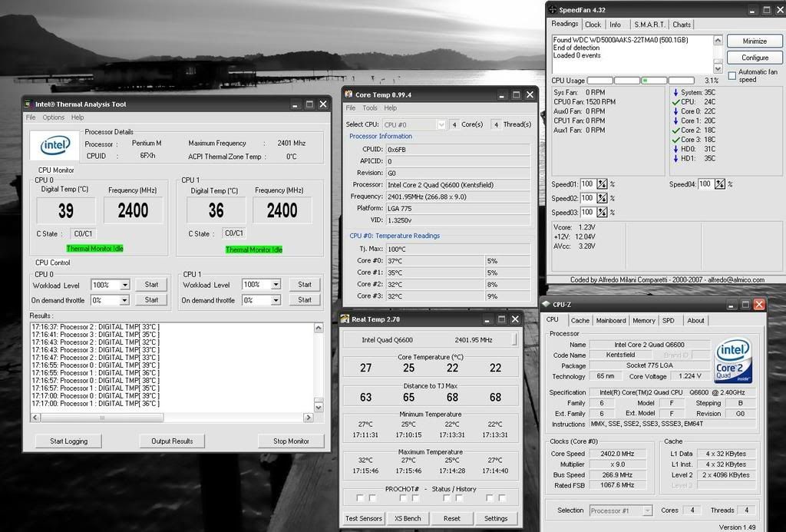Click the Speed02 spin arrows in SpeedFan
786x532 pixels.
[602, 198]
